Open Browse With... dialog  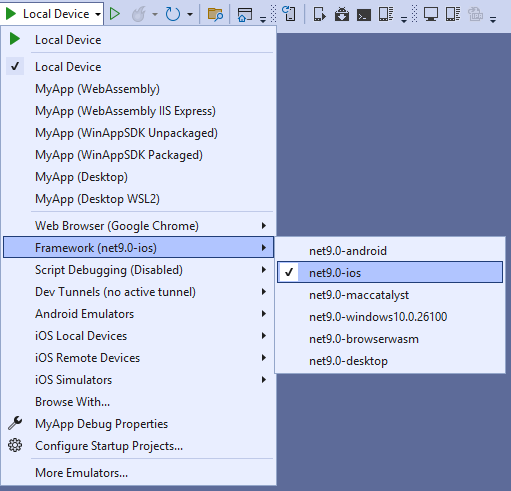coord(139,402)
